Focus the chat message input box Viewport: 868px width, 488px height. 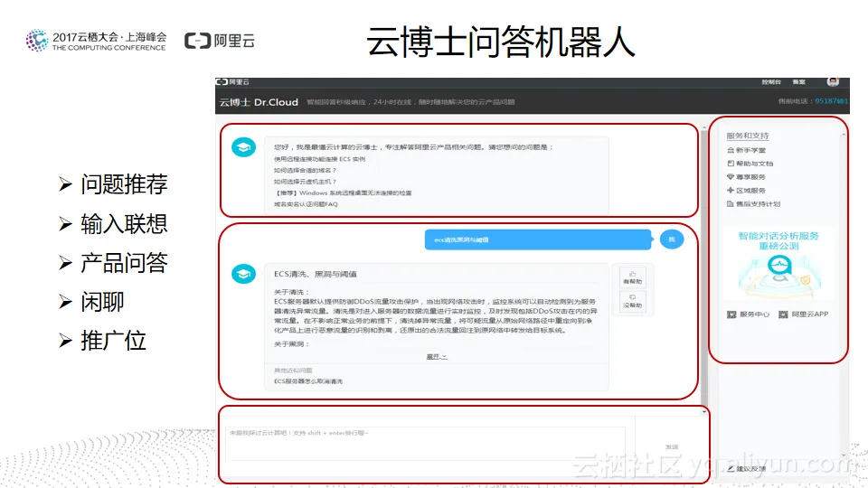point(425,444)
